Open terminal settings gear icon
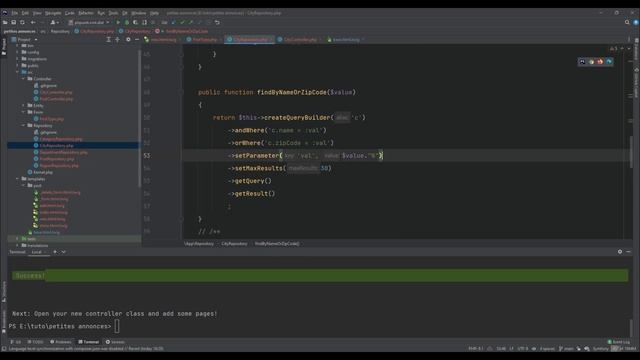The image size is (640, 360). click(620, 252)
